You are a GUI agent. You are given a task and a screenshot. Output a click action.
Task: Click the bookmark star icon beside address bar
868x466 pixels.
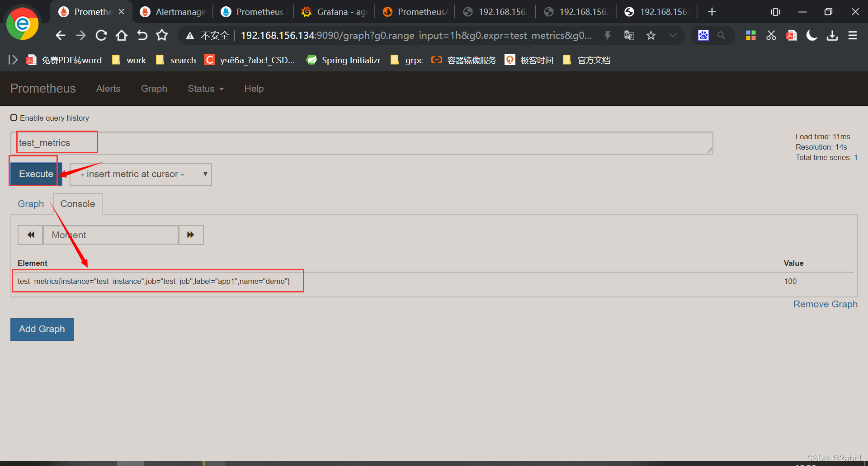pos(651,35)
